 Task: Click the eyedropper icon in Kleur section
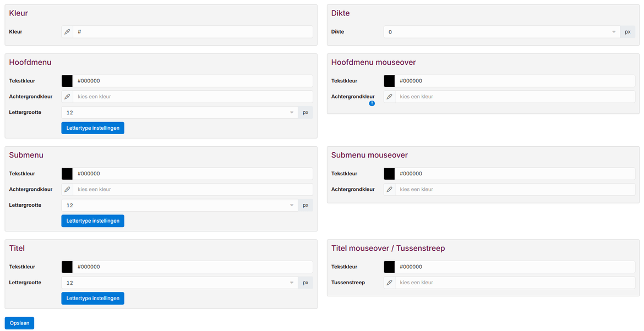(67, 32)
